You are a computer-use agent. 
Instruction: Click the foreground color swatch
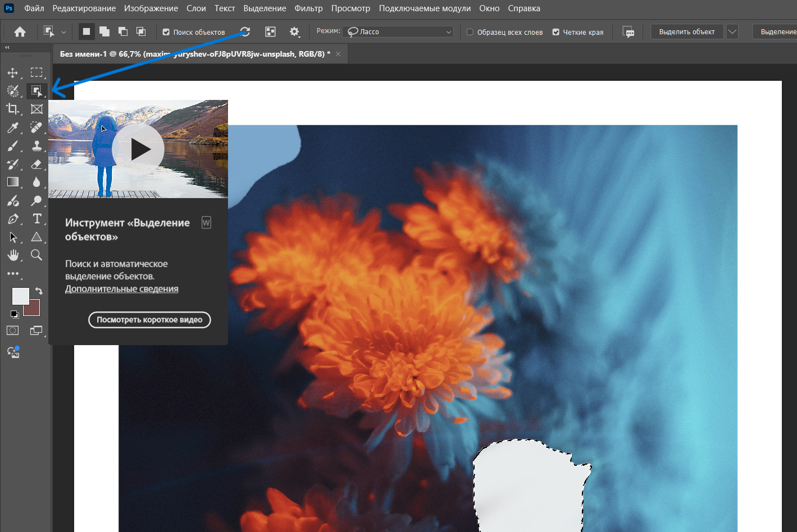tap(20, 296)
